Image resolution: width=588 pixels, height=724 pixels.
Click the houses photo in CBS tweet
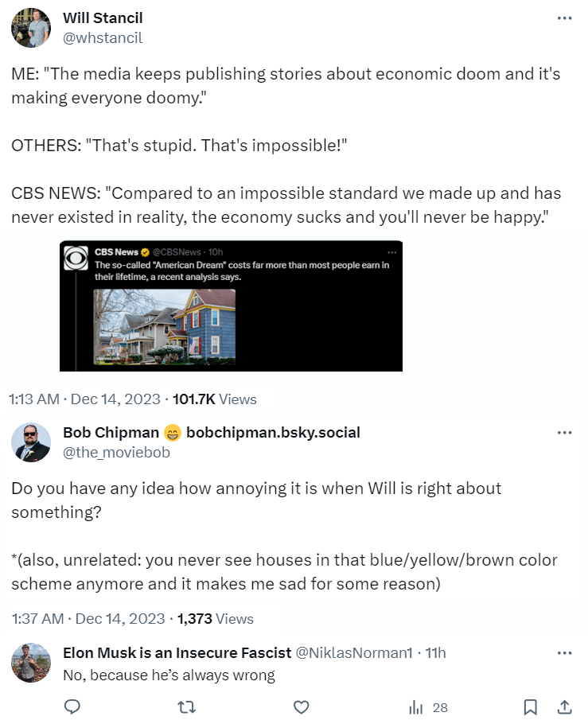coord(165,326)
